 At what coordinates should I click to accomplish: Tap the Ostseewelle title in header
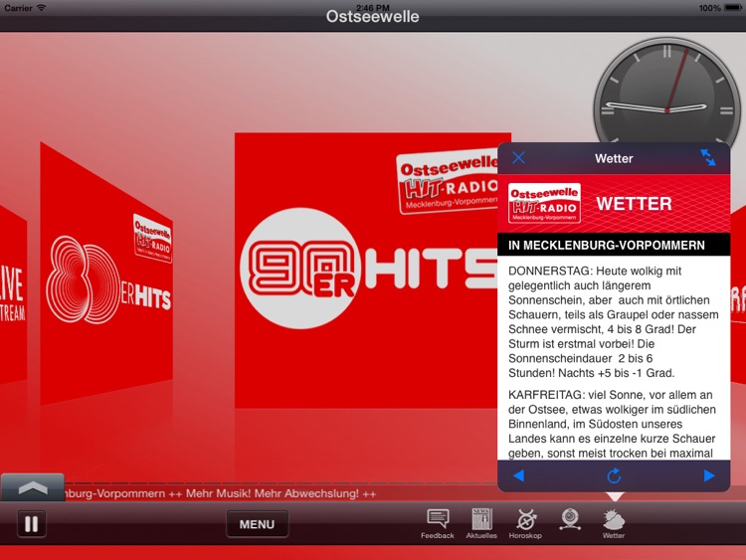pyautogui.click(x=373, y=17)
